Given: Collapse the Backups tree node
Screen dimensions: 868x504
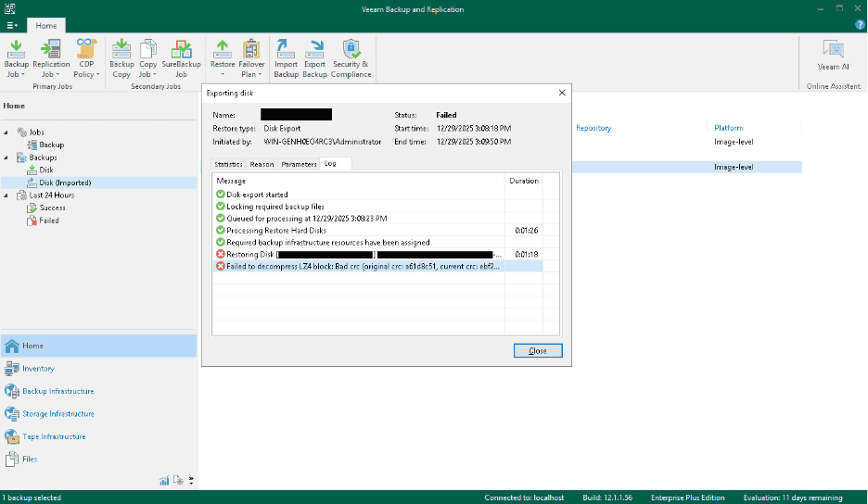Looking at the screenshot, I should pyautogui.click(x=6, y=157).
